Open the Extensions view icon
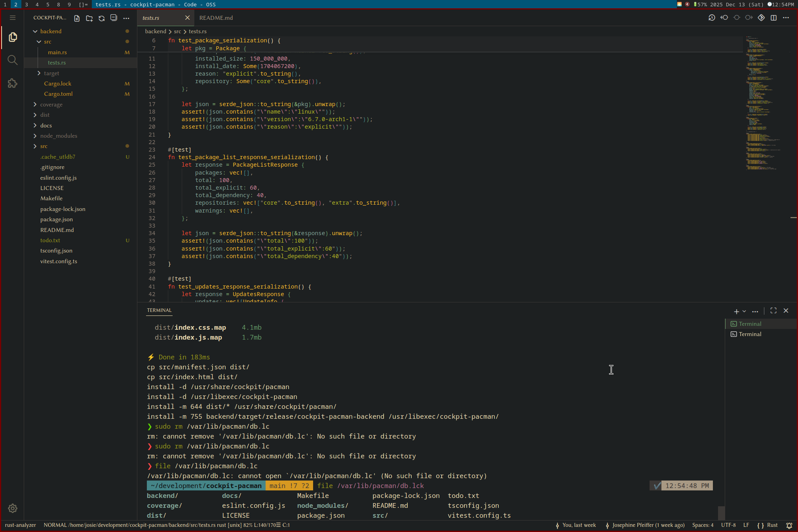Image resolution: width=798 pixels, height=532 pixels. click(x=12, y=83)
